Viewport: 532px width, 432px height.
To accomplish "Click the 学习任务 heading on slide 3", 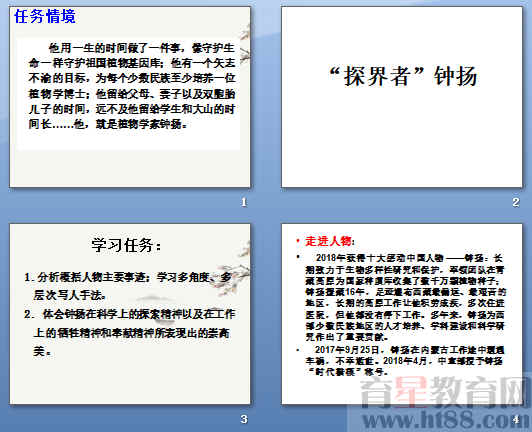I will point(126,245).
